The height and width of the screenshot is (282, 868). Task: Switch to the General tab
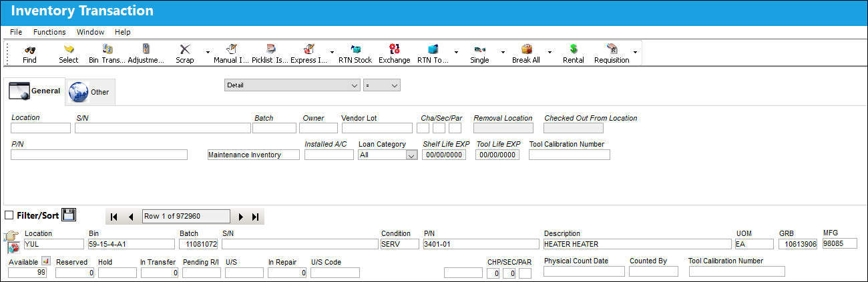tap(35, 91)
